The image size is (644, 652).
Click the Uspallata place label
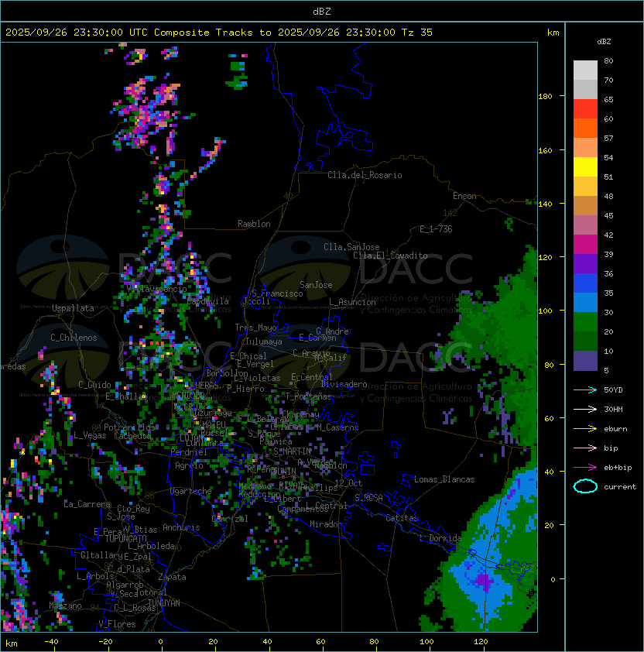[x=73, y=308]
